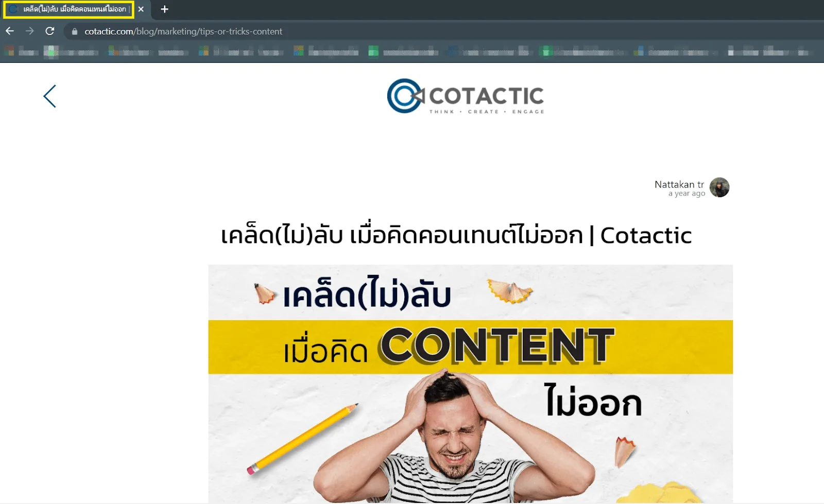Viewport: 824px width, 504px height.
Task: Click the leftmost bookmark on the bookmarks bar
Action: click(8, 51)
